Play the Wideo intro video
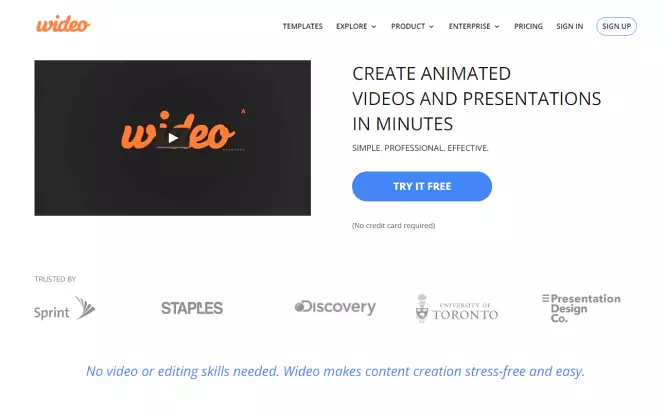664x413 pixels. tap(173, 138)
